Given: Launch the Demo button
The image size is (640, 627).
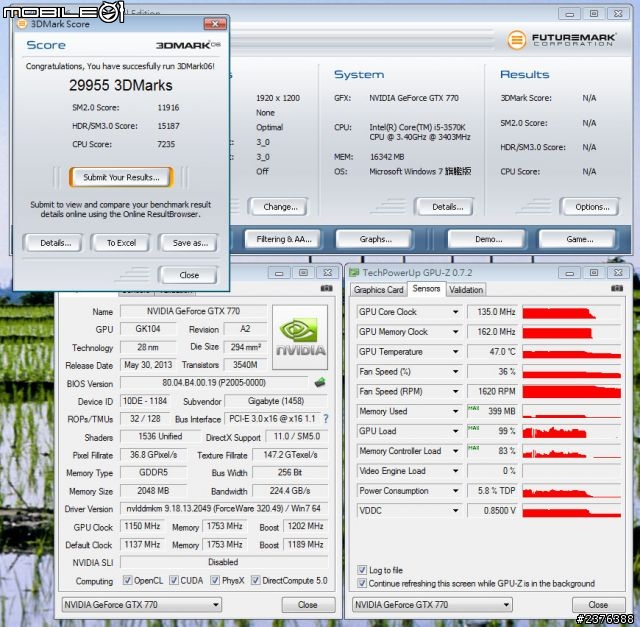Looking at the screenshot, I should pyautogui.click(x=488, y=239).
